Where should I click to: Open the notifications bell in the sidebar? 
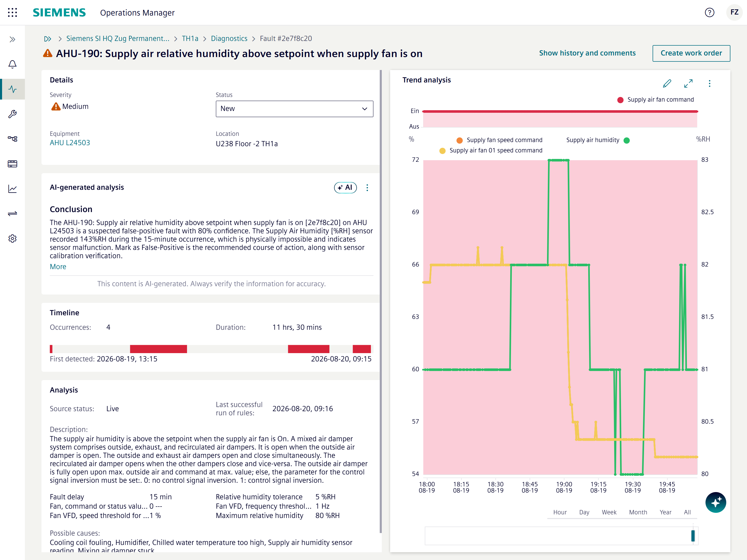[x=12, y=65]
